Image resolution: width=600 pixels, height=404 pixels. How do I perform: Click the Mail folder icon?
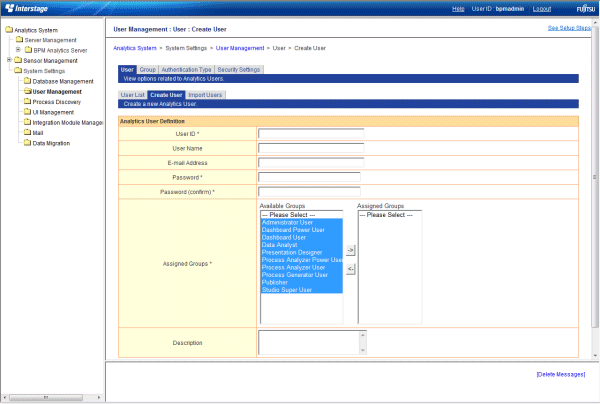click(x=27, y=132)
